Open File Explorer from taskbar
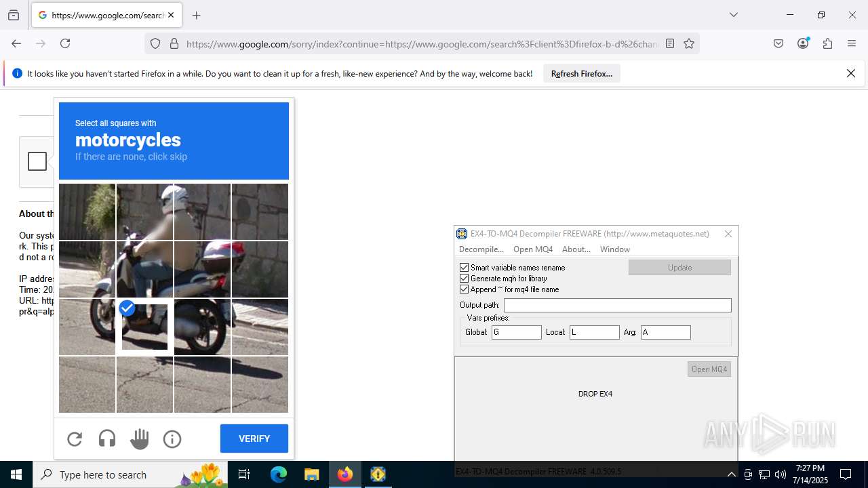 tap(311, 474)
